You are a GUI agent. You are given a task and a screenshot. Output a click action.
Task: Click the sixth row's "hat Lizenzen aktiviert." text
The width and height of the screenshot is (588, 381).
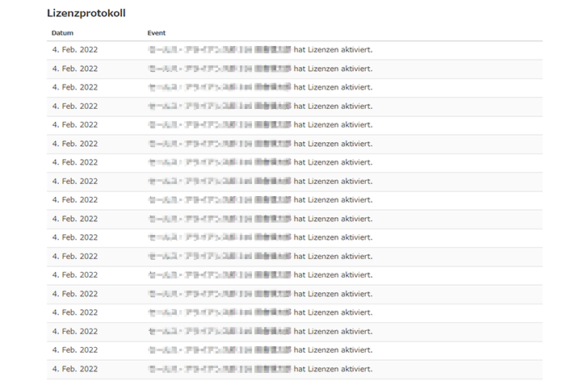(333, 144)
